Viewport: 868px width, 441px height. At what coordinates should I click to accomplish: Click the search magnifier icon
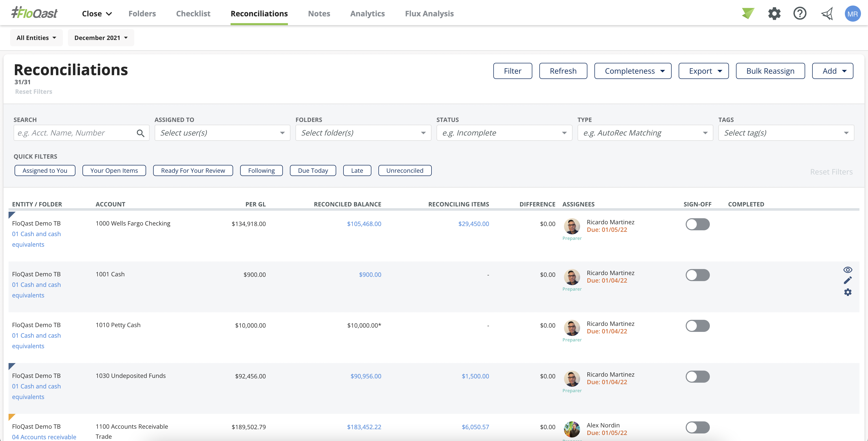pos(141,133)
